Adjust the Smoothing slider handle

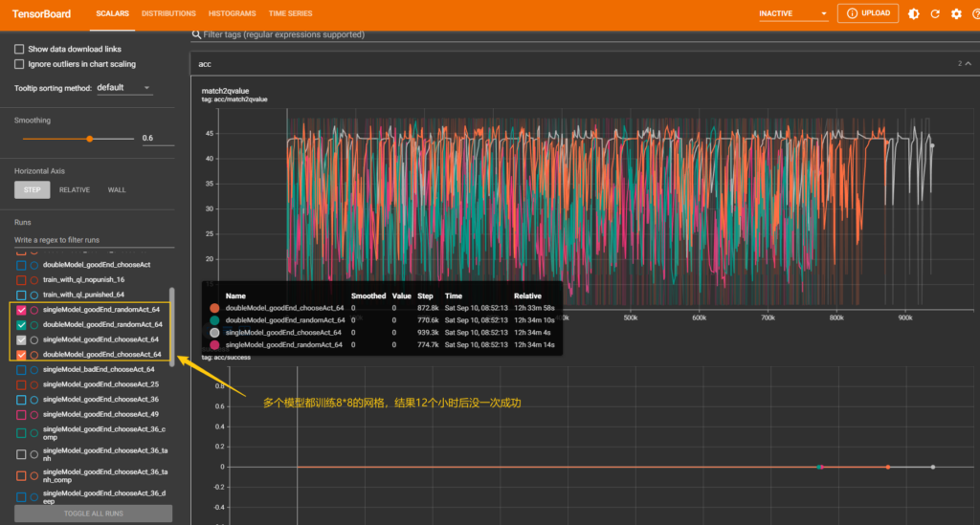tap(89, 139)
